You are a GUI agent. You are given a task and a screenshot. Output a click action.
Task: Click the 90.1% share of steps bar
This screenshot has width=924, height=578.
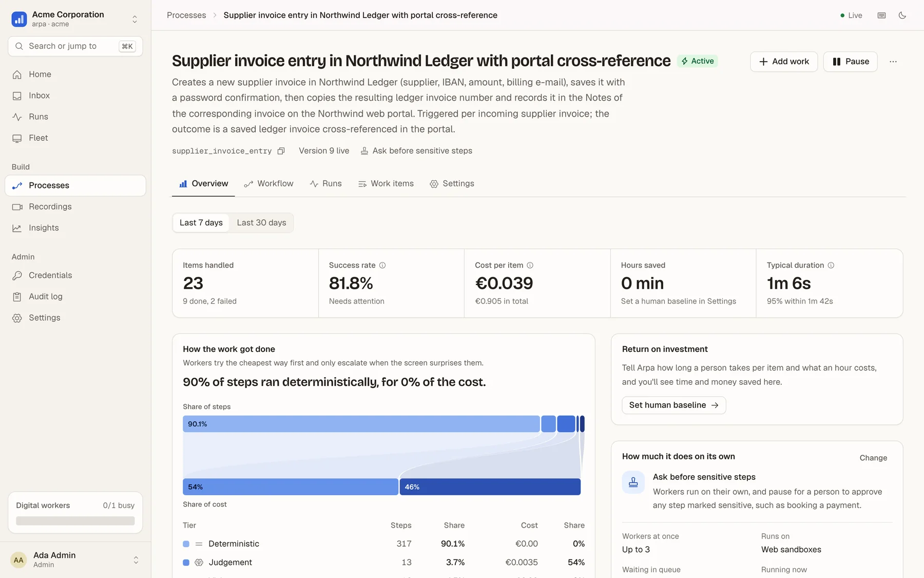coord(361,424)
